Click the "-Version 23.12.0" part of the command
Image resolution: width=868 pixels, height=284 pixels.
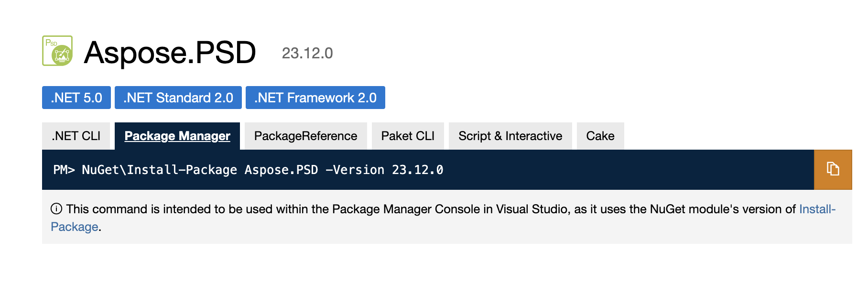384,170
